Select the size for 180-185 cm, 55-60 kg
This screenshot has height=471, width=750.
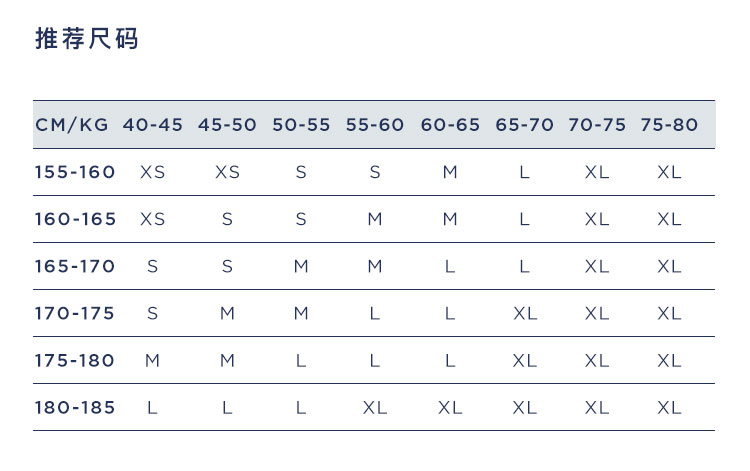[375, 407]
